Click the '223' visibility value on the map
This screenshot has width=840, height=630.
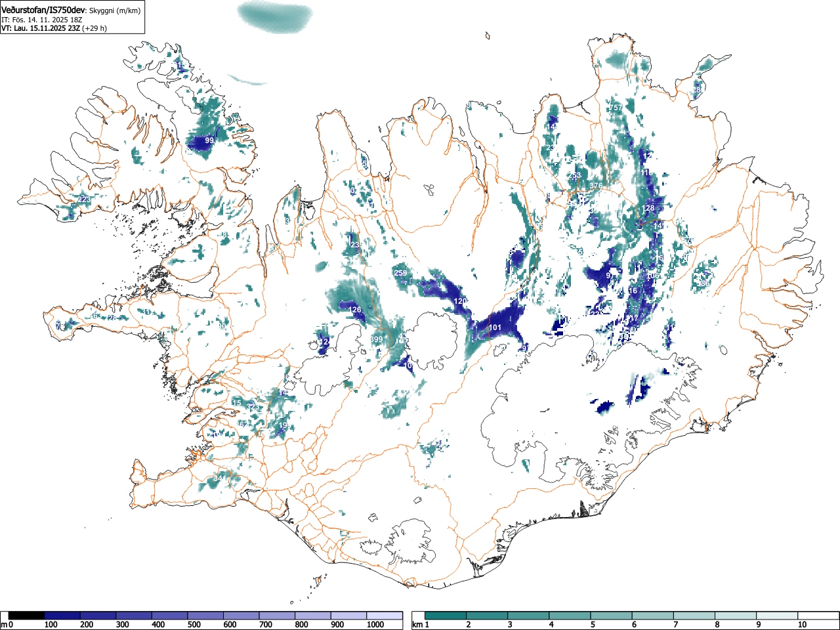pyautogui.click(x=85, y=199)
